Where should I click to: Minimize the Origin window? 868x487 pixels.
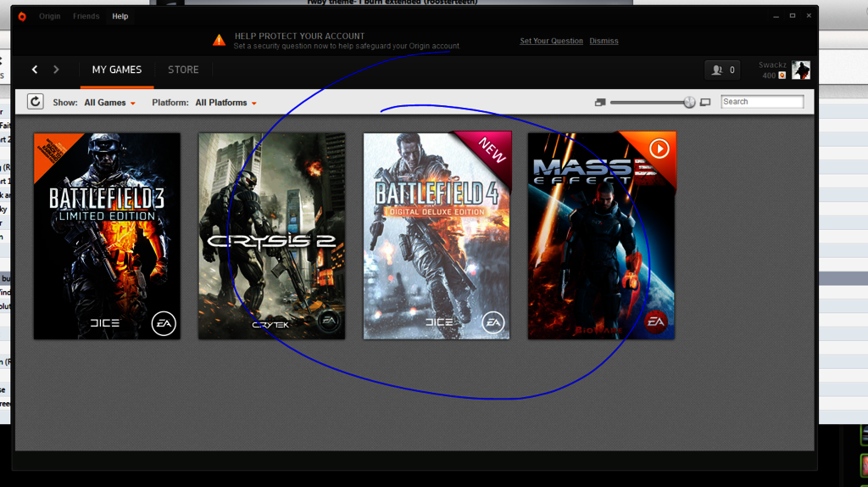(776, 16)
